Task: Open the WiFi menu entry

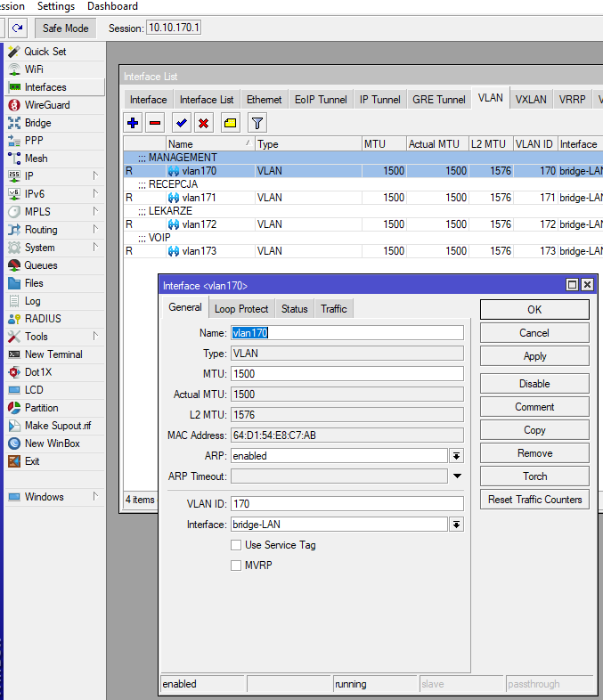Action: pyautogui.click(x=55, y=69)
